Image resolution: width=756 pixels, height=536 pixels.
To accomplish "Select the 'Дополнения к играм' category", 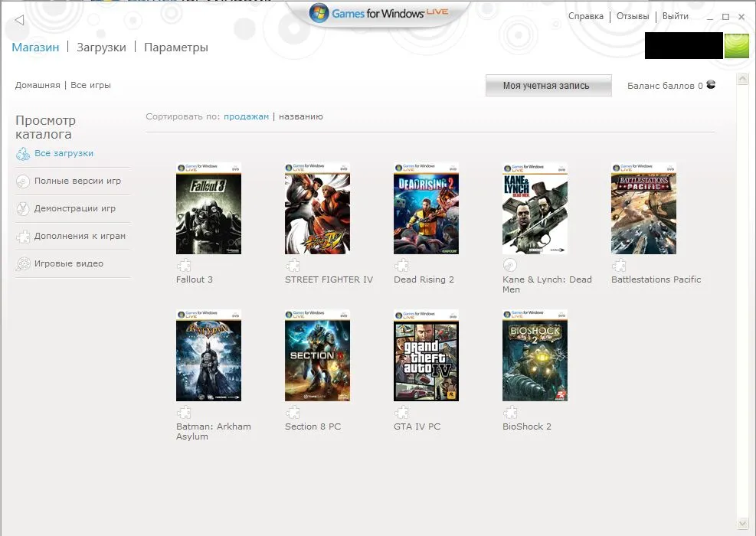I will point(80,236).
